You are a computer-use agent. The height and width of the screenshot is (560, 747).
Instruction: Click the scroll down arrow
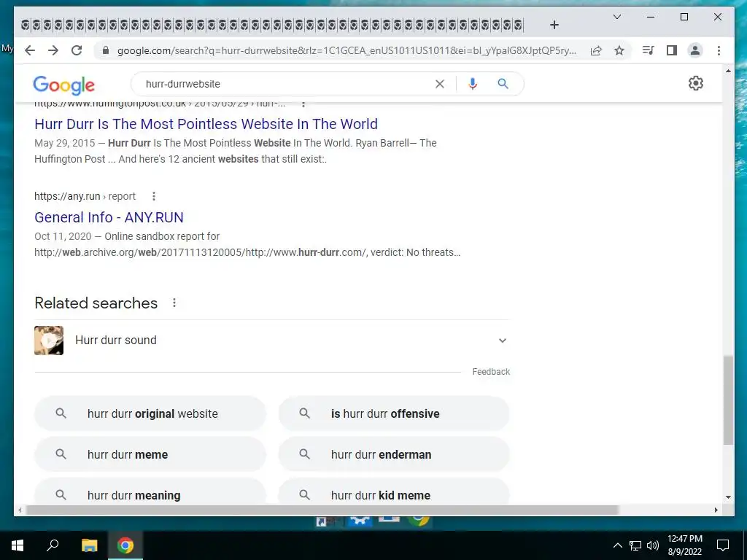(728, 497)
